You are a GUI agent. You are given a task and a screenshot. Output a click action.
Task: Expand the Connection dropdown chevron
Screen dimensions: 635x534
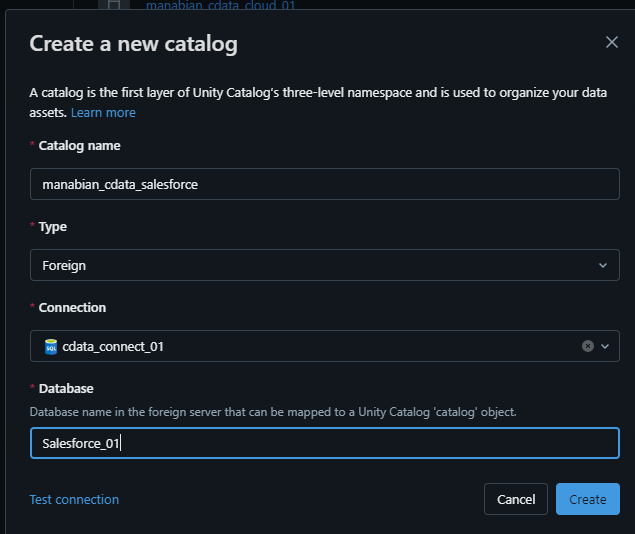(x=605, y=346)
